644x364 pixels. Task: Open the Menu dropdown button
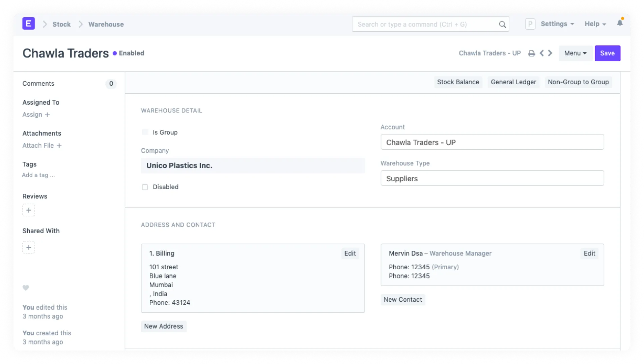(575, 53)
